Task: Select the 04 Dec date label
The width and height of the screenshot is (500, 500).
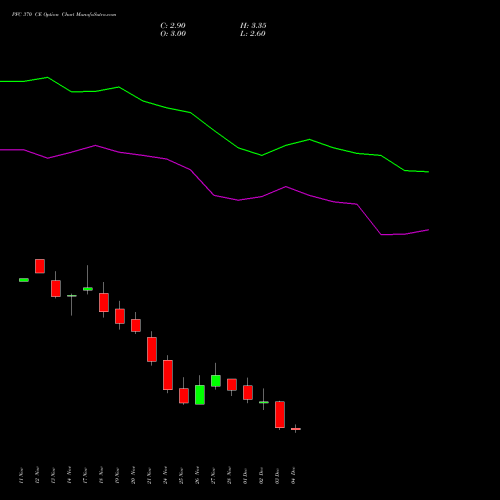Action: (x=293, y=476)
